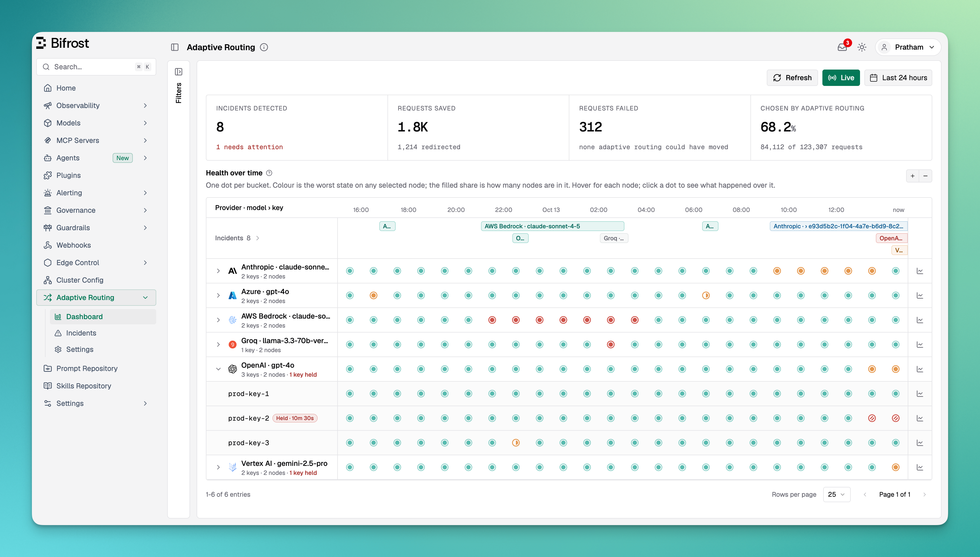Click AWS Bedrock claude-sonnet-4-5 incident bar

pos(552,226)
